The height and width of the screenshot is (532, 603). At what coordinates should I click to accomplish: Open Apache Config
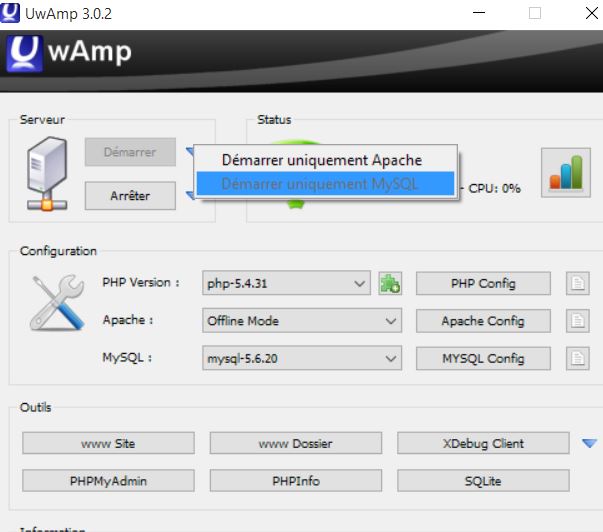[x=483, y=321]
